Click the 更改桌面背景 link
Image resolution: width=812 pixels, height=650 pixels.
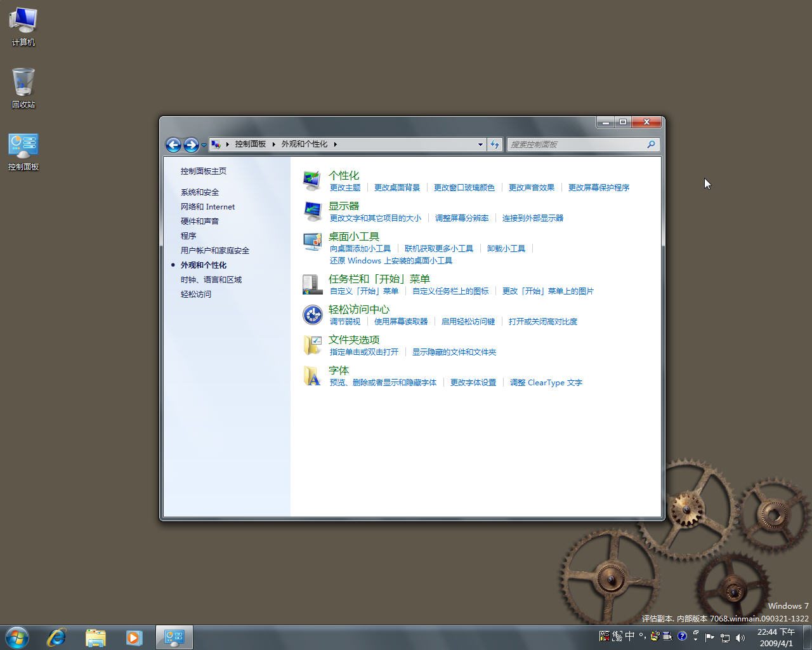coord(397,188)
